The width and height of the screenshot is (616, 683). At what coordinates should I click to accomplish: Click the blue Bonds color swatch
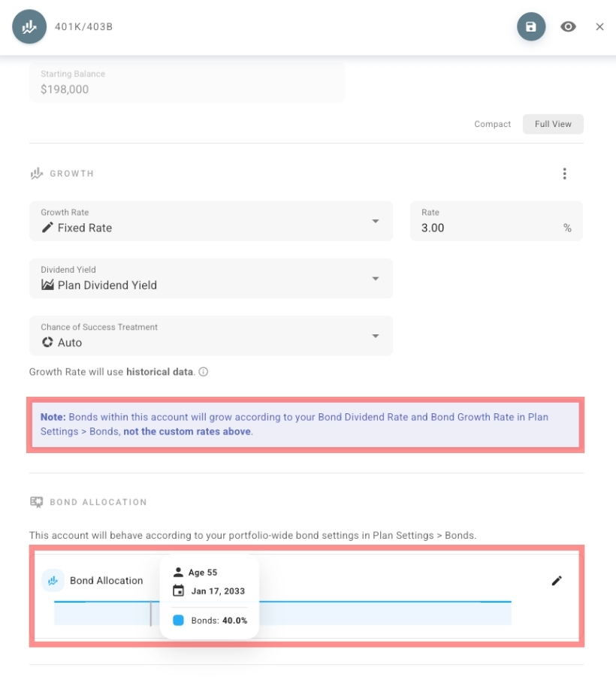tap(178, 621)
